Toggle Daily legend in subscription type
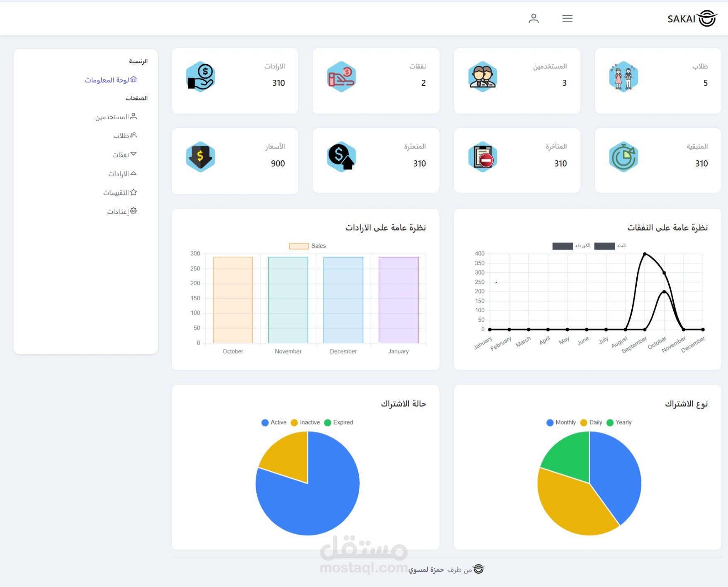This screenshot has width=728, height=587. (591, 422)
